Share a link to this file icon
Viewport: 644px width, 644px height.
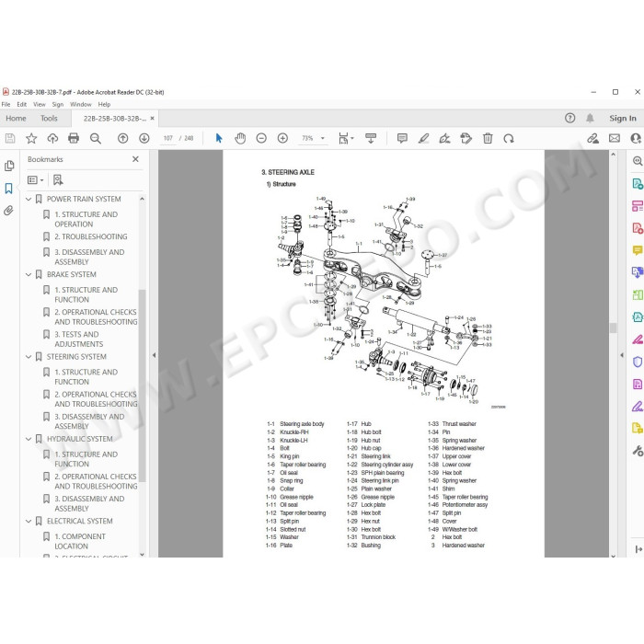[592, 138]
